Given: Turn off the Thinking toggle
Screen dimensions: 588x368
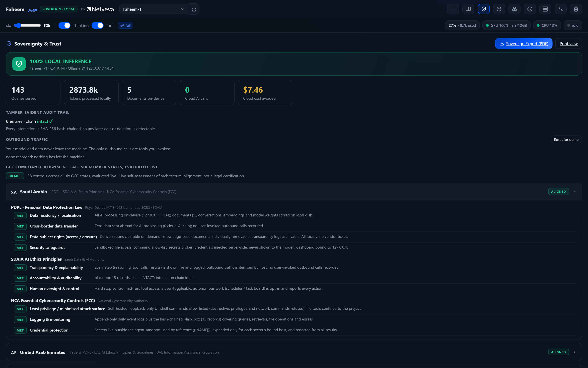Looking at the screenshot, I should click(64, 26).
